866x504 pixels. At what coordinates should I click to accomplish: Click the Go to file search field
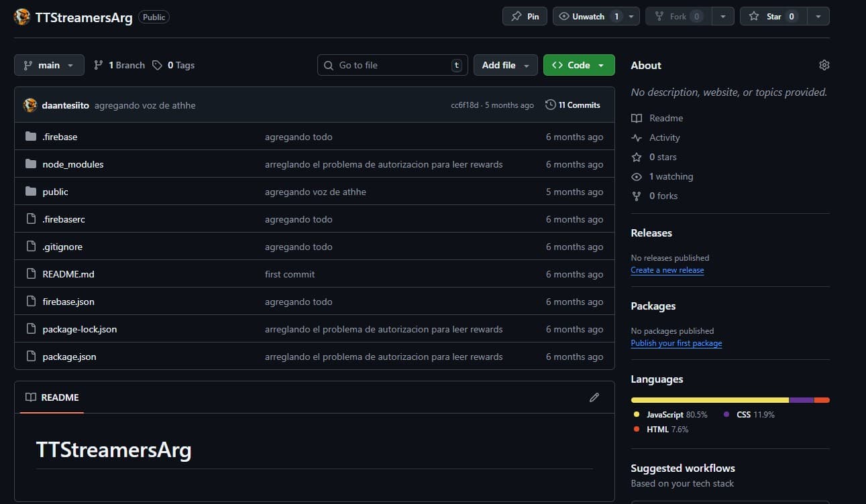pyautogui.click(x=392, y=65)
